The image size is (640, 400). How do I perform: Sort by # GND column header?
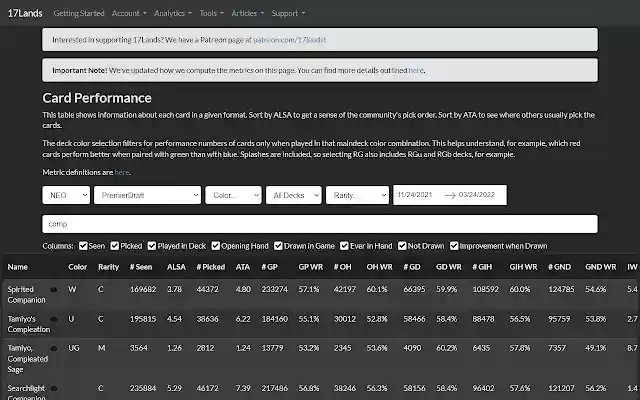point(560,267)
